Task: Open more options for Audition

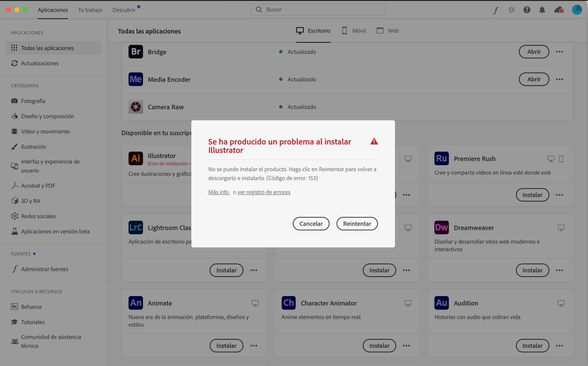Action: (560, 346)
